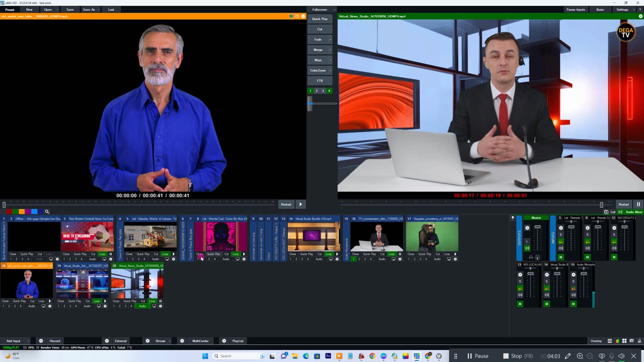644x362 pixels.
Task: Click the monitor icon on input 5 tile
Action: (x=167, y=259)
